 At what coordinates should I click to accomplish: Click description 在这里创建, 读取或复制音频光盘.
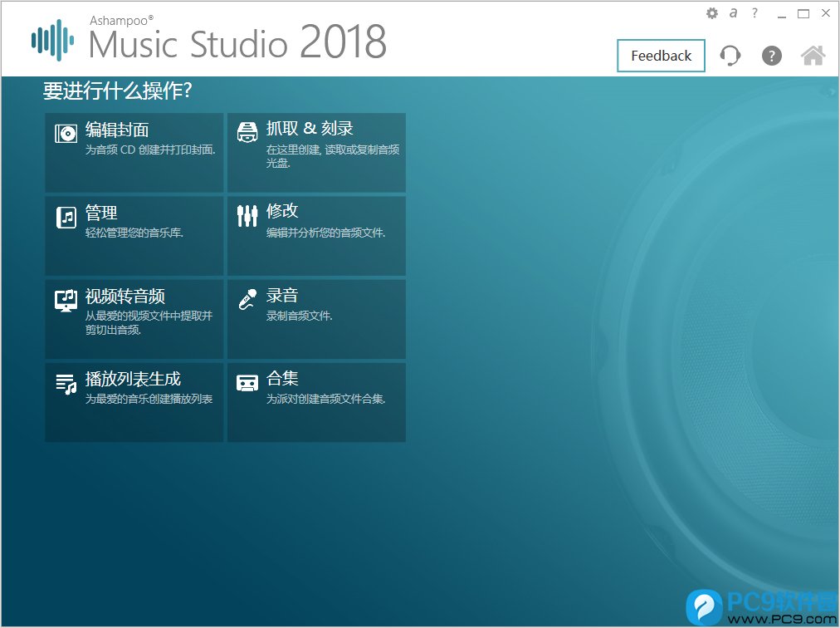pyautogui.click(x=333, y=156)
